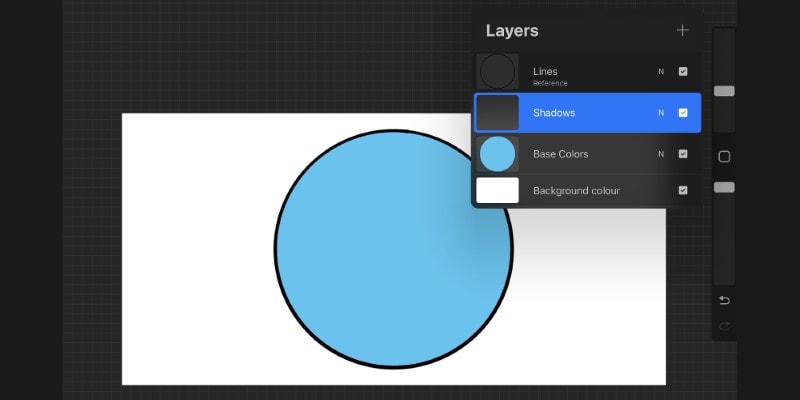
Task: Click the redo arrow in sidebar
Action: [x=724, y=326]
